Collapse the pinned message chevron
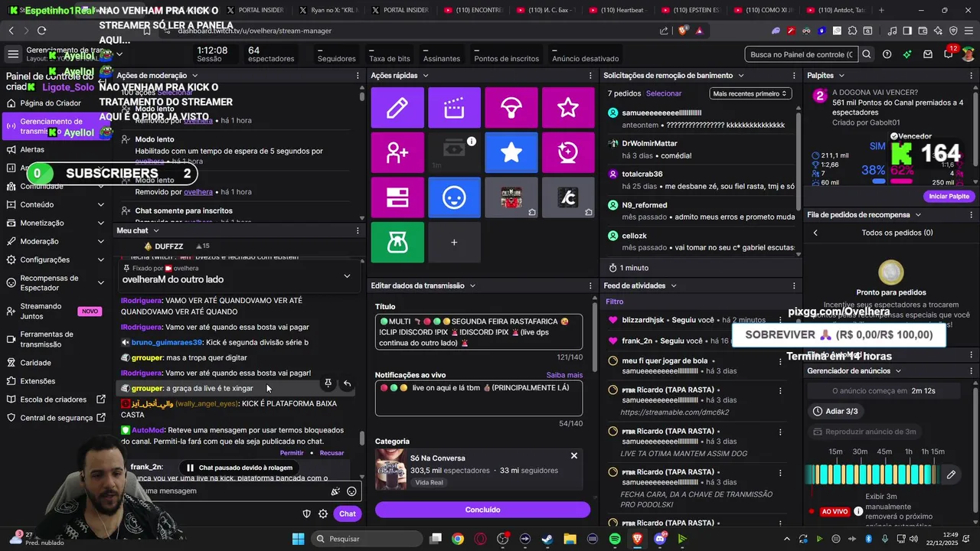Viewport: 980px width, 551px height. [347, 275]
